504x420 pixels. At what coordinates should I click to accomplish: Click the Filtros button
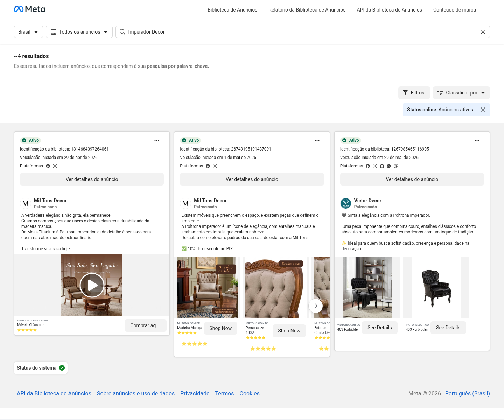point(414,93)
